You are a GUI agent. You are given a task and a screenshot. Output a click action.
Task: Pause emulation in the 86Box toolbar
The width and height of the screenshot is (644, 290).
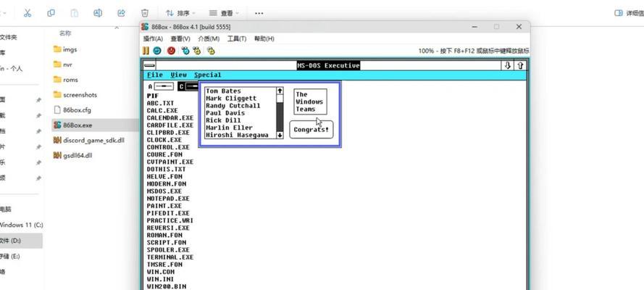click(x=146, y=51)
